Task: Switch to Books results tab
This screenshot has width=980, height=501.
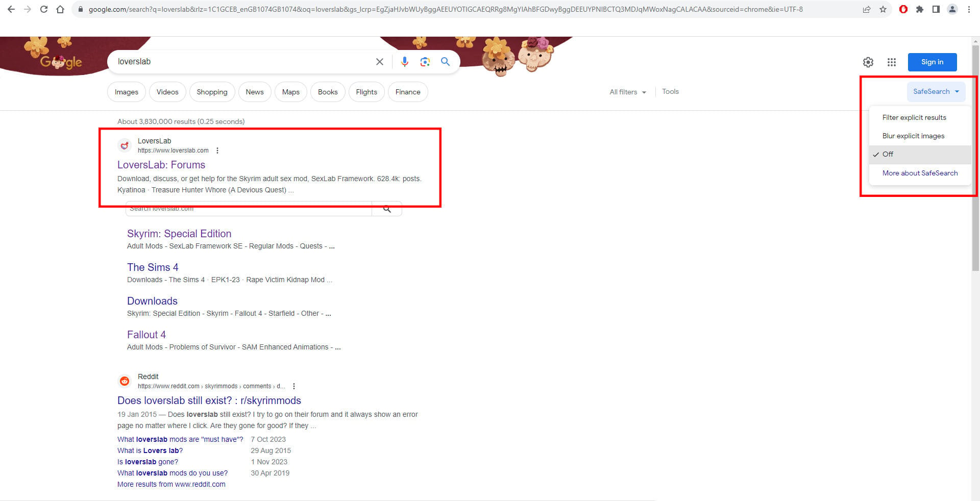Action: 328,92
